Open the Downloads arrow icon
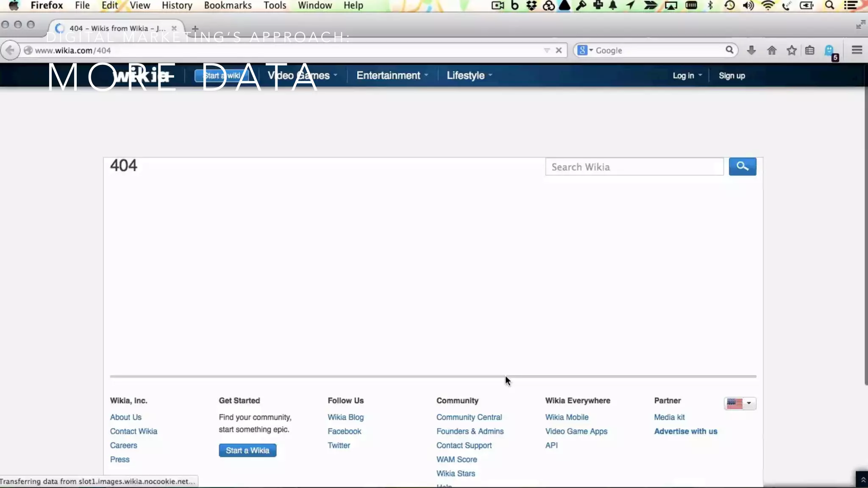This screenshot has height=488, width=868. [751, 50]
